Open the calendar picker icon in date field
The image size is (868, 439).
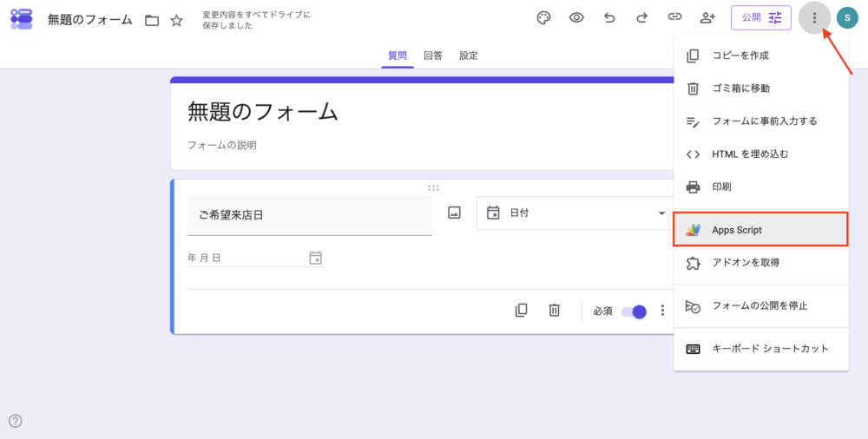pyautogui.click(x=316, y=258)
